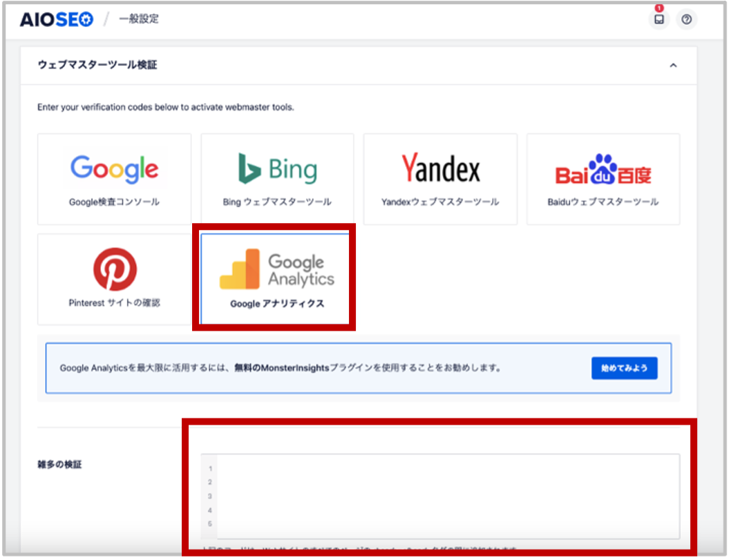Open the help question mark icon
731x560 pixels.
(686, 19)
